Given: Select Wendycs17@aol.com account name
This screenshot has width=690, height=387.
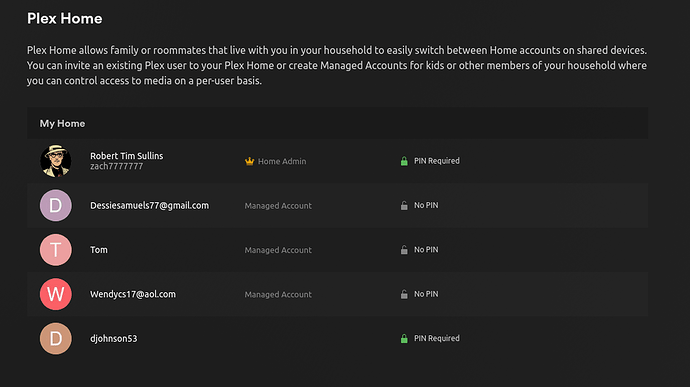Looking at the screenshot, I should click(133, 294).
